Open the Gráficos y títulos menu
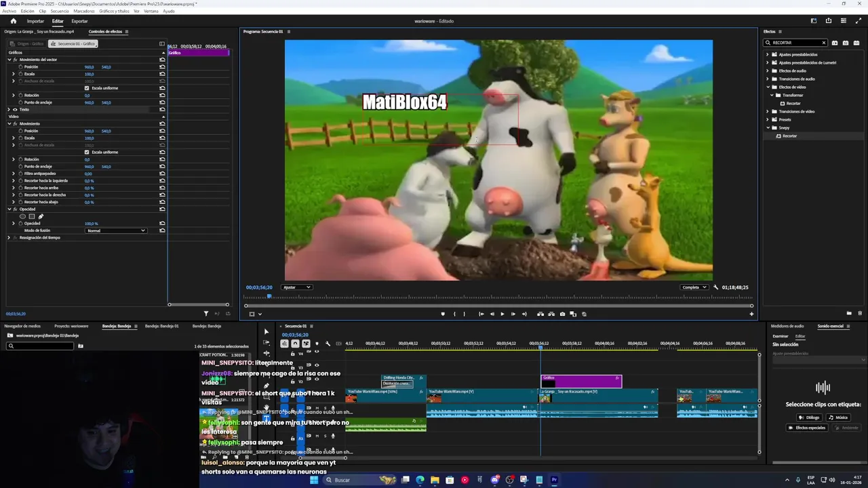 [x=114, y=12]
